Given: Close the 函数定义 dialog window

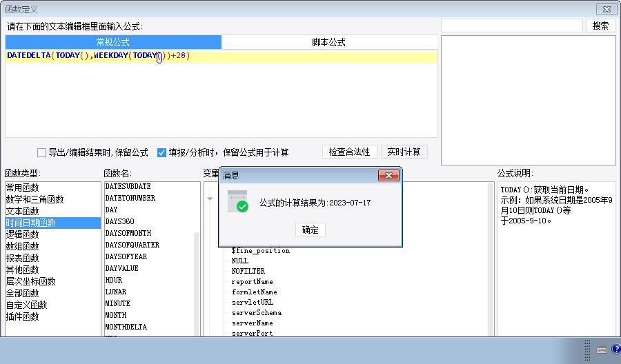Looking at the screenshot, I should pos(607,9).
